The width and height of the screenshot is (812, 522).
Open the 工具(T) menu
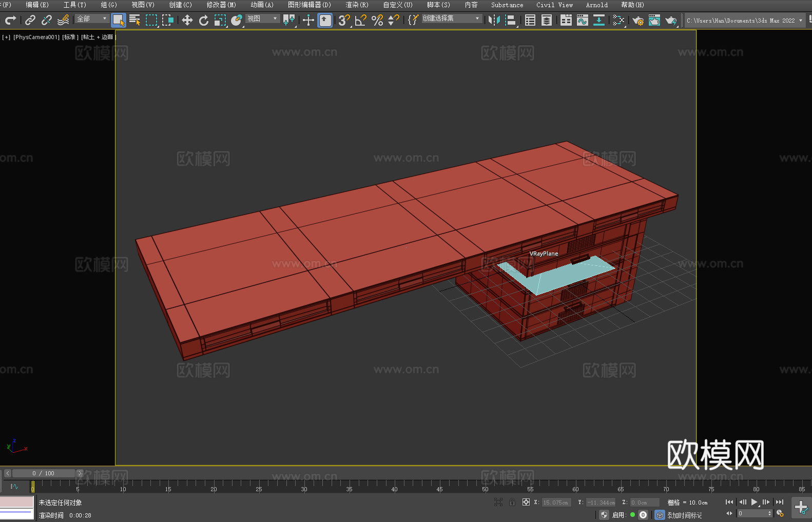click(x=75, y=5)
